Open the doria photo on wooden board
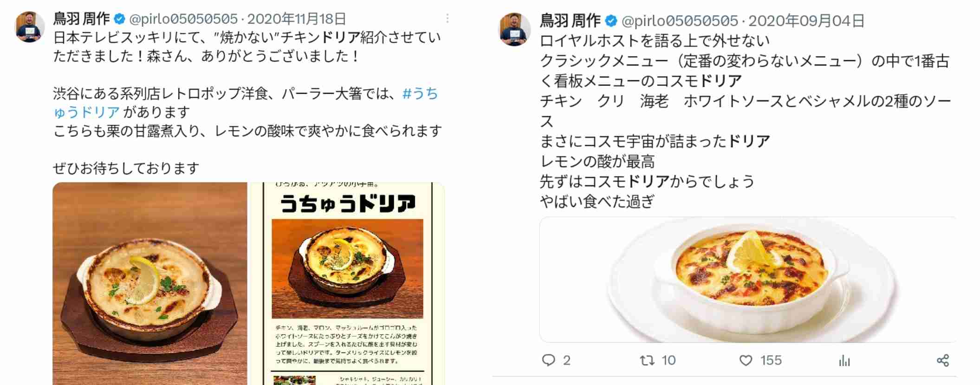Image resolution: width=980 pixels, height=385 pixels. 150,284
